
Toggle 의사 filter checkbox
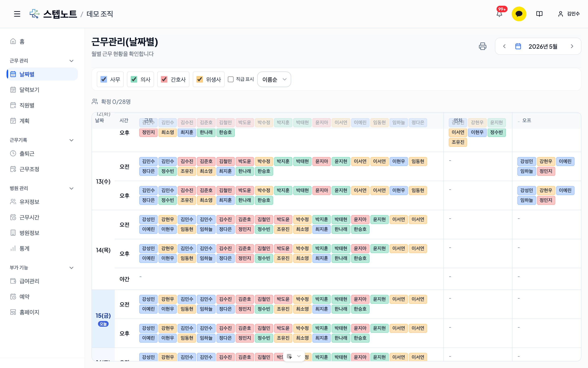(x=134, y=79)
